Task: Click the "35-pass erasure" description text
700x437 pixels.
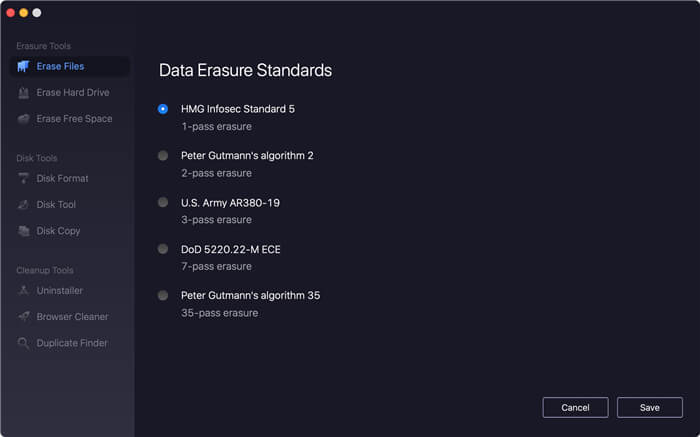Action: point(220,313)
